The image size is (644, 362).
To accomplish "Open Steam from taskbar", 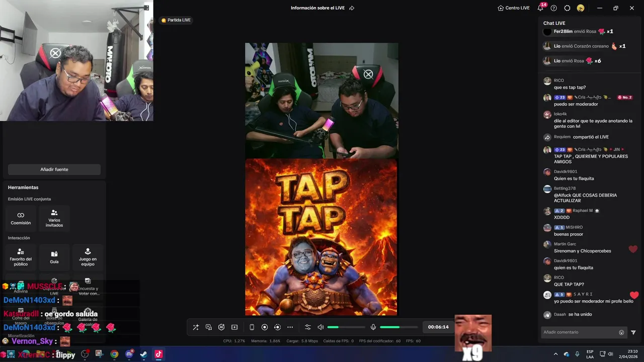I will click(x=144, y=354).
